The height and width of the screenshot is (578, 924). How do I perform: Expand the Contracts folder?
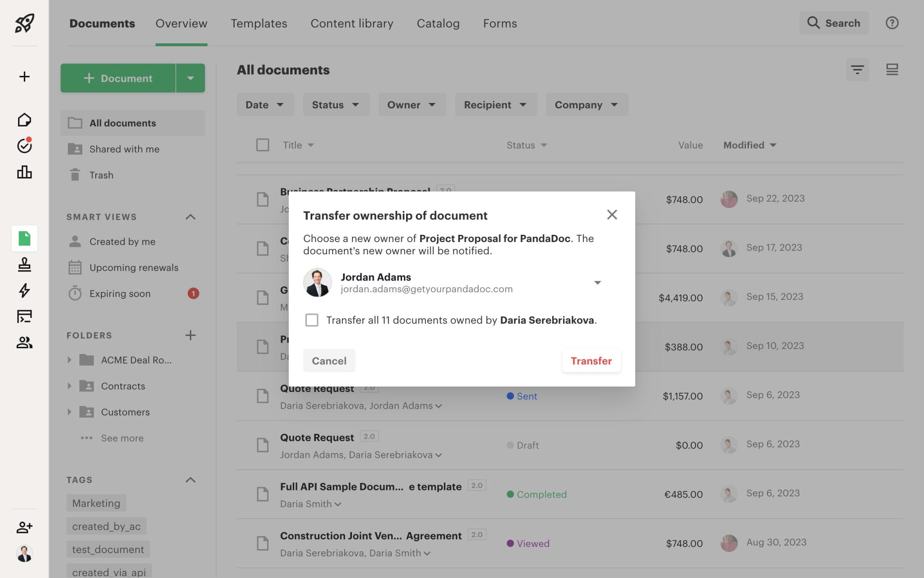click(69, 386)
